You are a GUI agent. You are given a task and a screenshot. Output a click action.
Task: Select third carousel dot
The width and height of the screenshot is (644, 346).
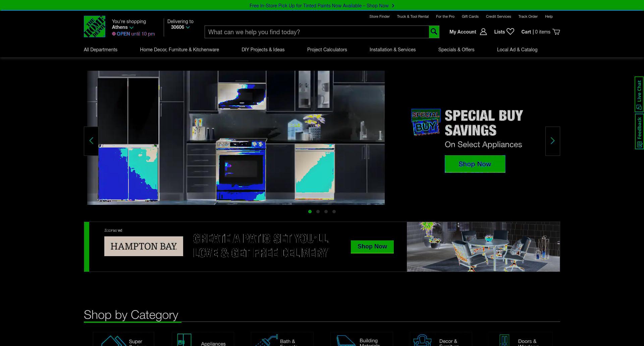pos(326,212)
